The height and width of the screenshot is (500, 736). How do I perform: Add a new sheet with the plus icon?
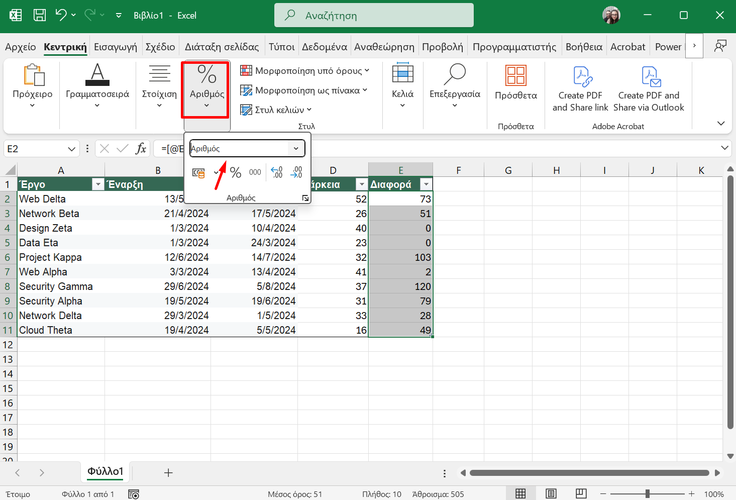point(168,472)
